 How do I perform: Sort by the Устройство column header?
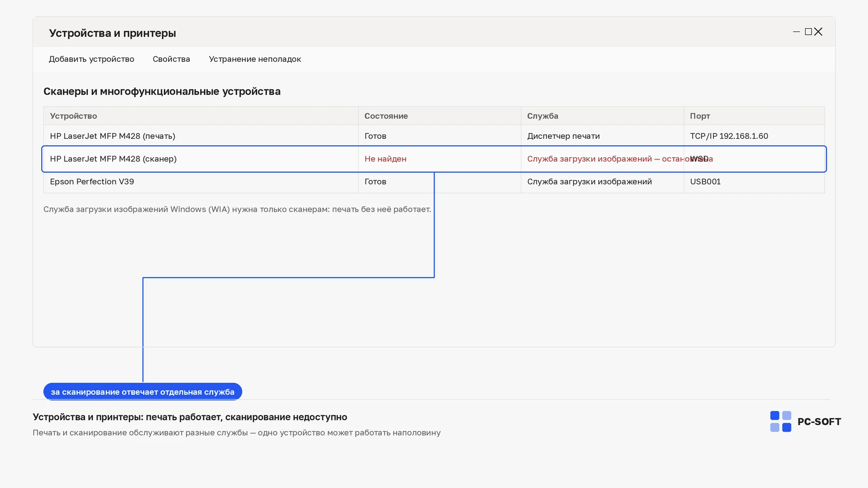tap(201, 116)
